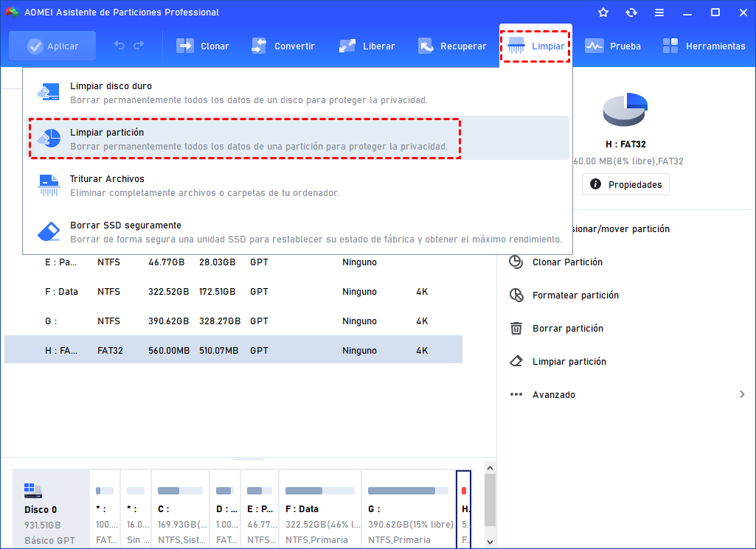Select Triturar Archivos menu entry
Image resolution: width=756 pixels, height=549 pixels.
297,186
